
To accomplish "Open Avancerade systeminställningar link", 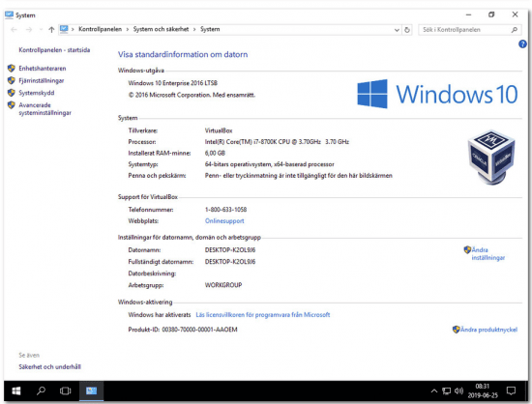I will tap(44, 109).
